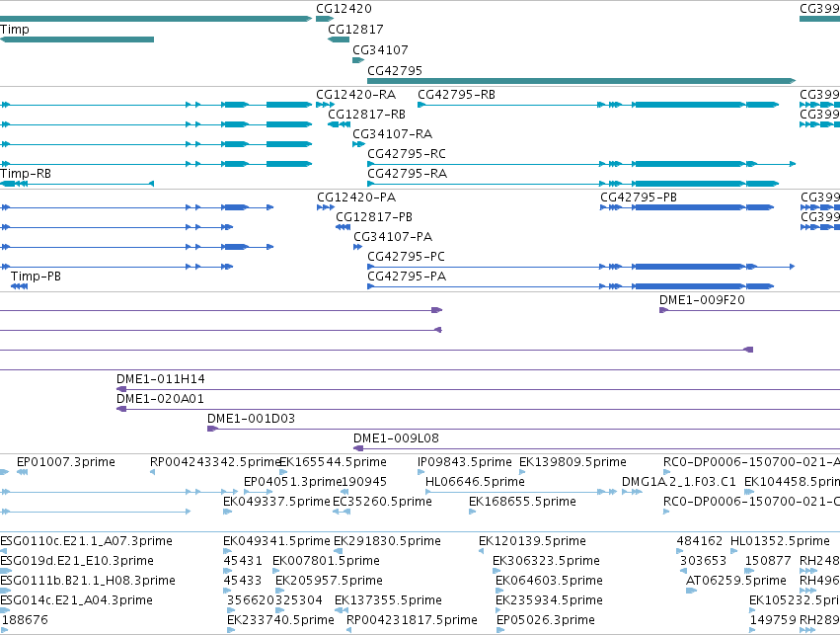
Task: Select protein label CG12420-PA
Action: tap(356, 198)
